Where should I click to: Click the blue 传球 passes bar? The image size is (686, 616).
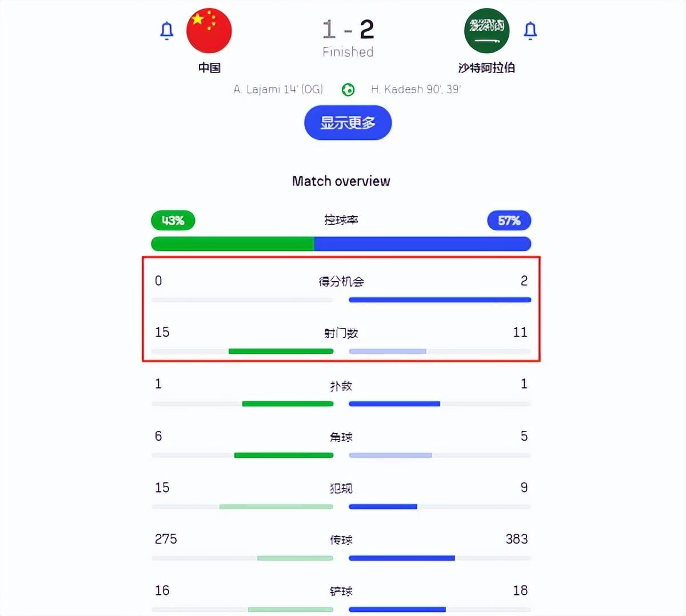[x=402, y=558]
